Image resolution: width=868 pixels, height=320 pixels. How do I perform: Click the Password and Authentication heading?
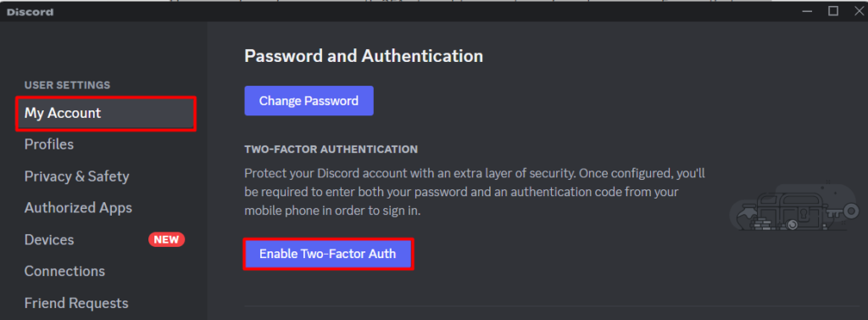pos(364,55)
